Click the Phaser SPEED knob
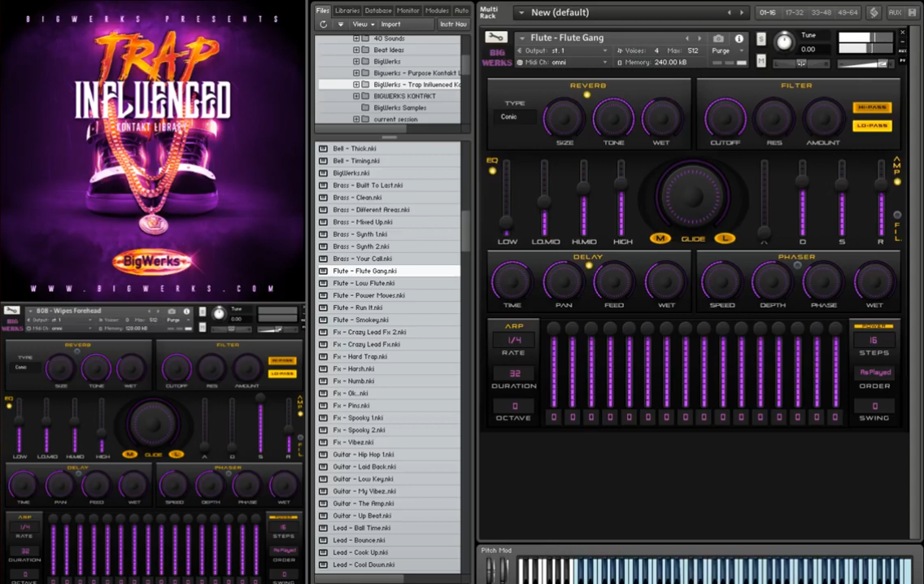This screenshot has height=584, width=924. tap(722, 281)
